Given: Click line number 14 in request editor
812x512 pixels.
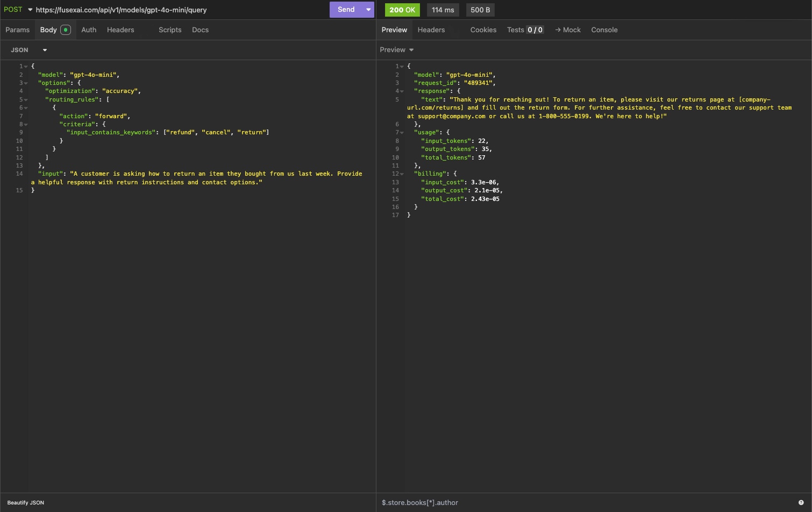Looking at the screenshot, I should pos(19,174).
